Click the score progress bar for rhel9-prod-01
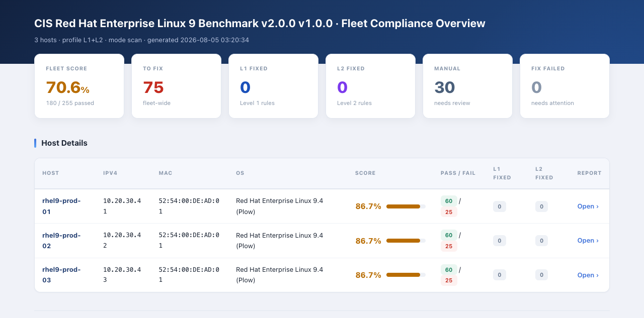The image size is (644, 318). pyautogui.click(x=406, y=206)
